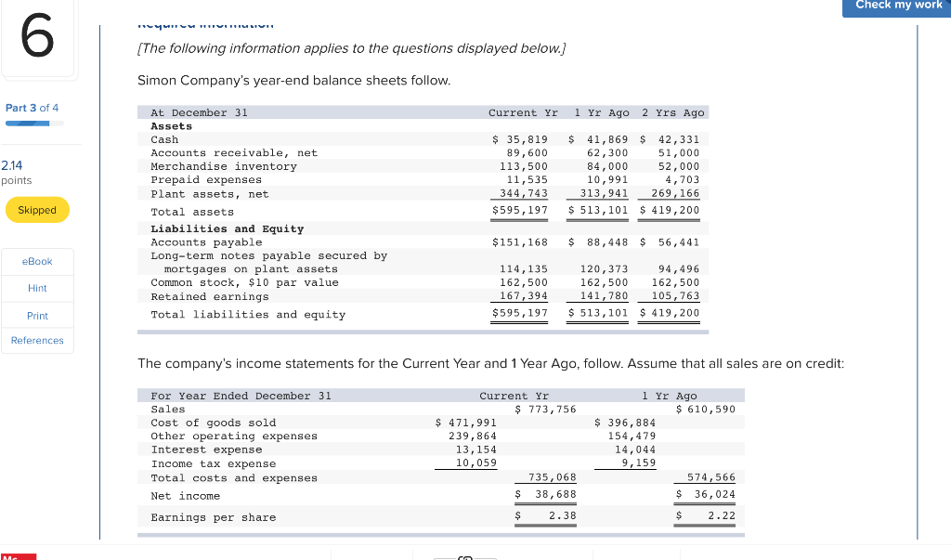The height and width of the screenshot is (560, 951).
Task: Select the Earnings per share value $2.38
Action: click(545, 516)
